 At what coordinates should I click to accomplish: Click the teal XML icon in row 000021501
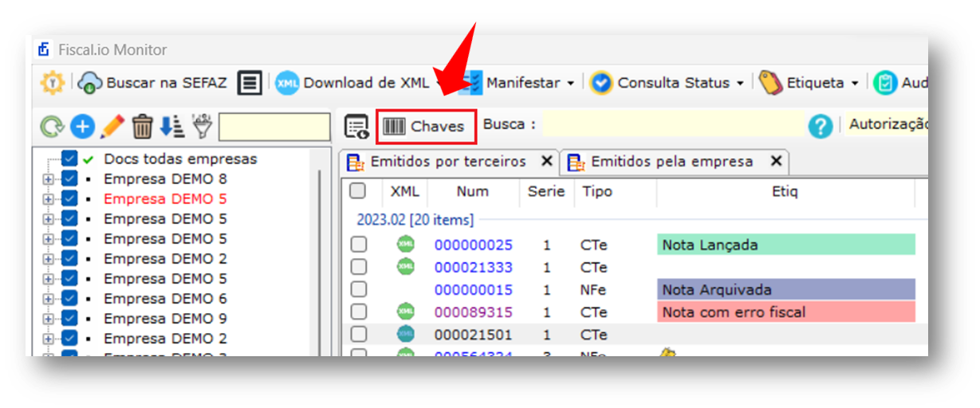406,333
